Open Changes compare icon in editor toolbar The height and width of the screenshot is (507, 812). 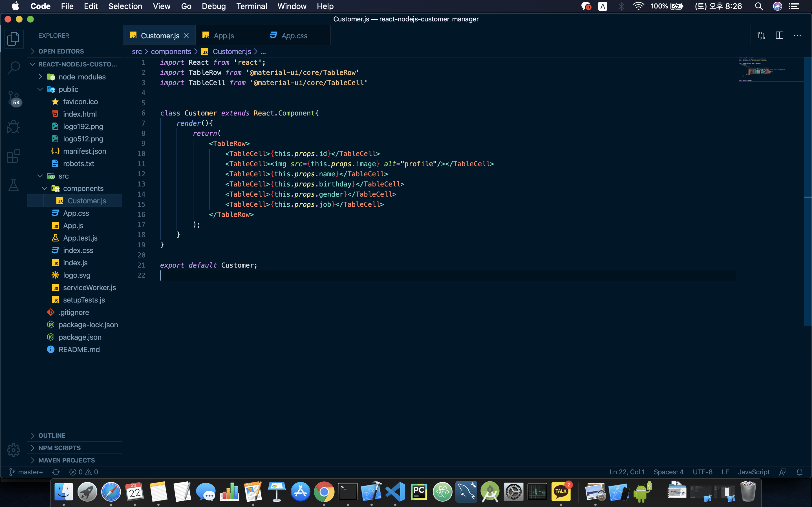coord(761,35)
